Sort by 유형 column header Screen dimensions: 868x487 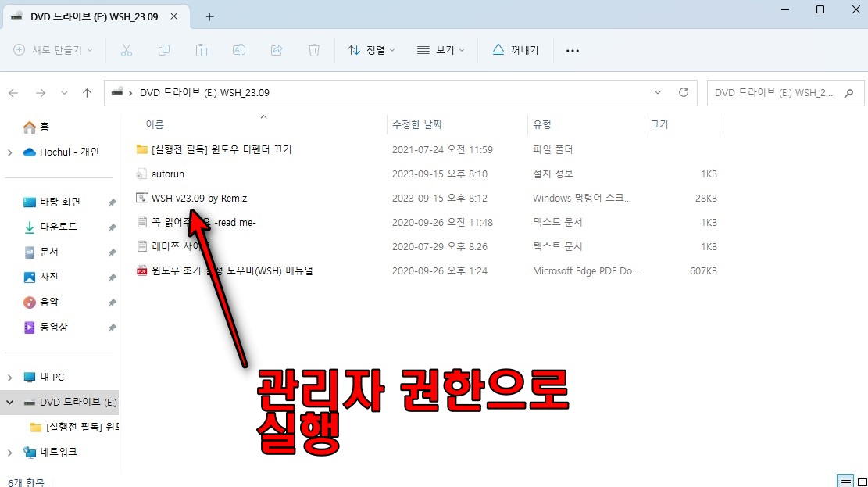[542, 124]
